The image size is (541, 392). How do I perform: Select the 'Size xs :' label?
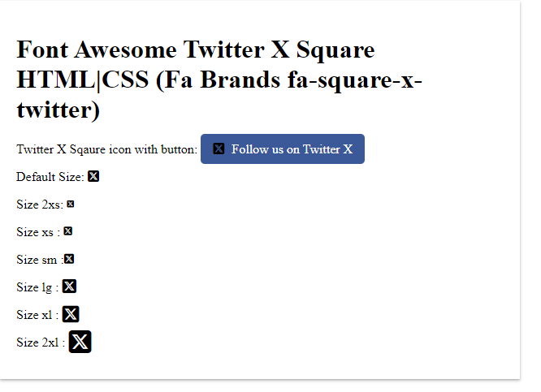coord(37,232)
